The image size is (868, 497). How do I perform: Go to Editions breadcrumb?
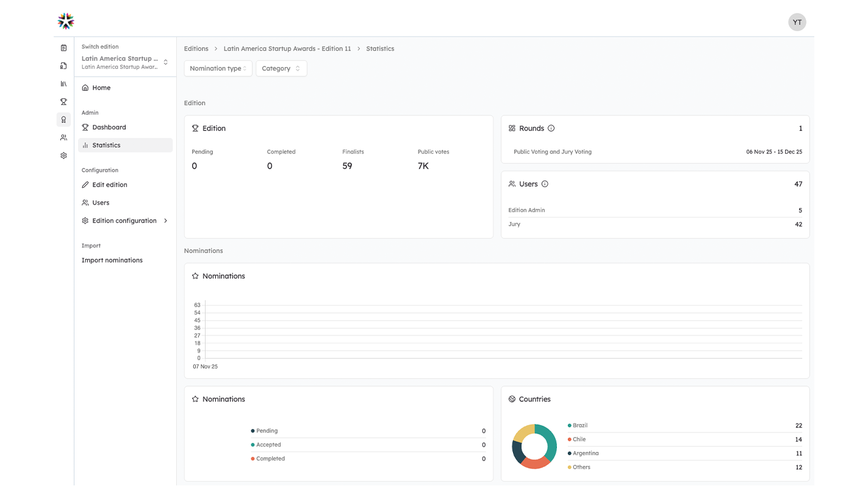[196, 49]
